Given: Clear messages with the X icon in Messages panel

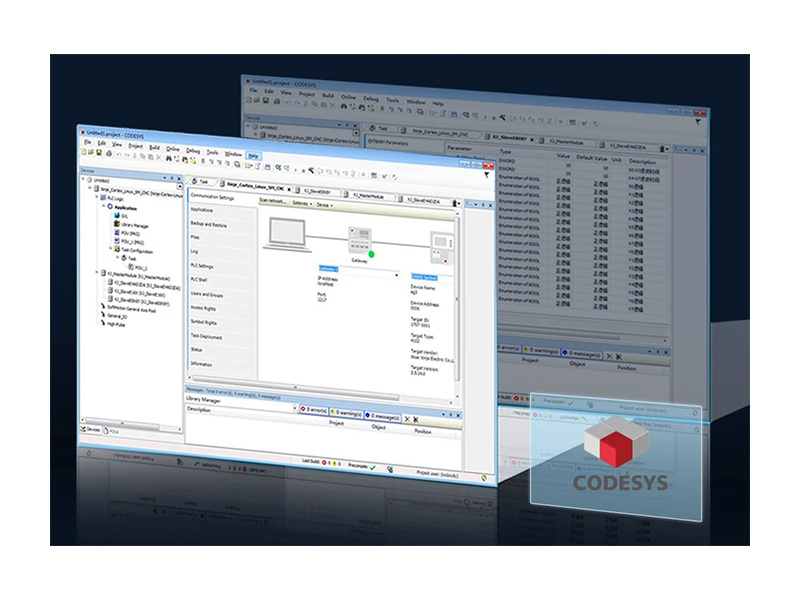Looking at the screenshot, I should click(x=407, y=419).
